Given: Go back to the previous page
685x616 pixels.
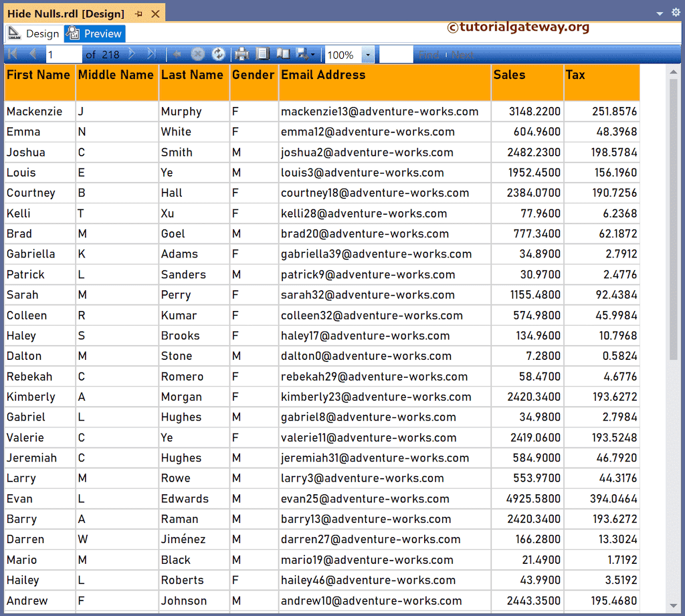Looking at the screenshot, I should tap(33, 54).
